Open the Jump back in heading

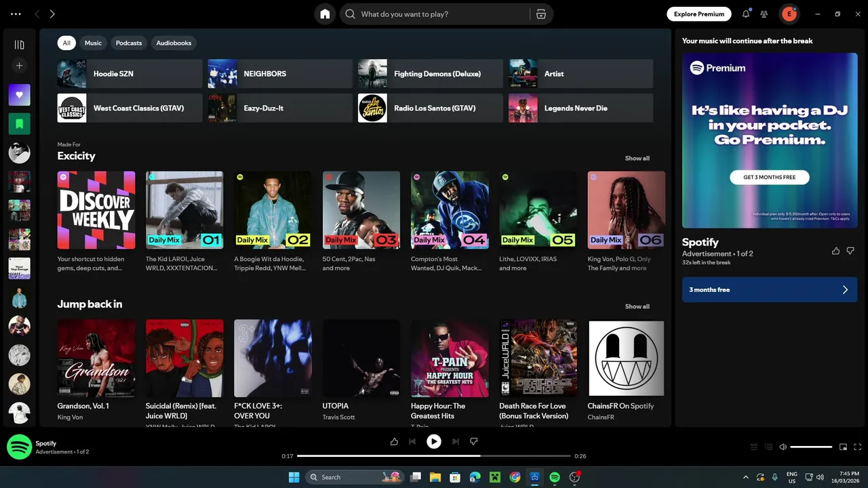90,304
